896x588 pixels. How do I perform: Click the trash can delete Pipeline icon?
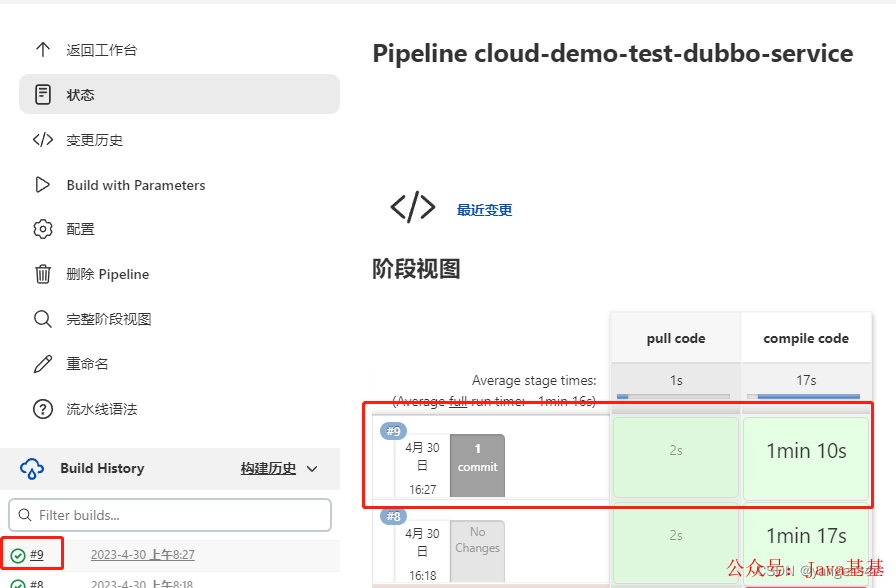43,274
